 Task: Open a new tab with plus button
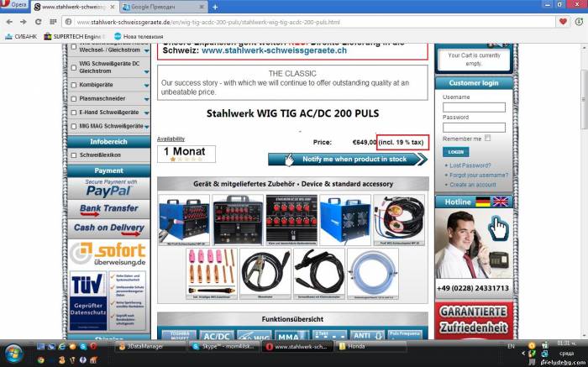(x=215, y=7)
